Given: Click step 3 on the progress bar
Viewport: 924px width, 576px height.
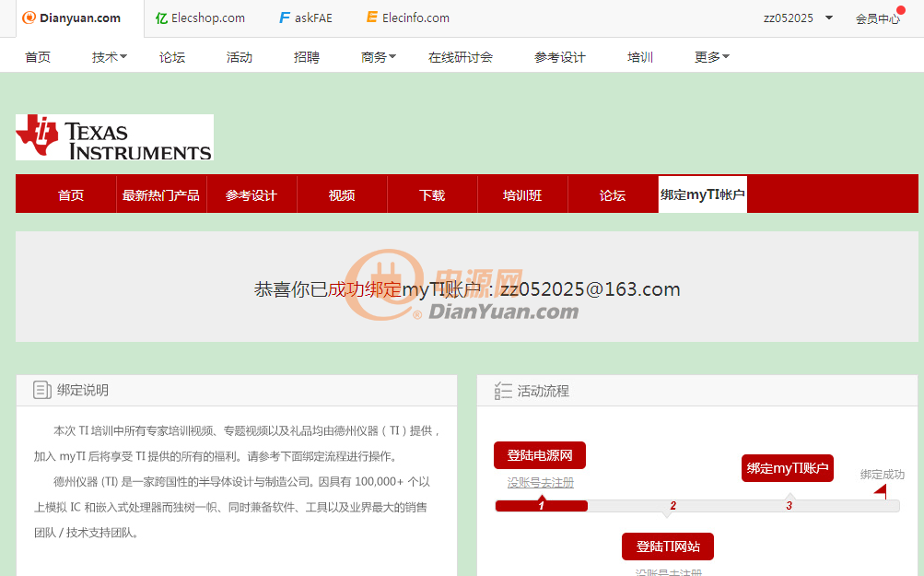Looking at the screenshot, I should pyautogui.click(x=789, y=506).
